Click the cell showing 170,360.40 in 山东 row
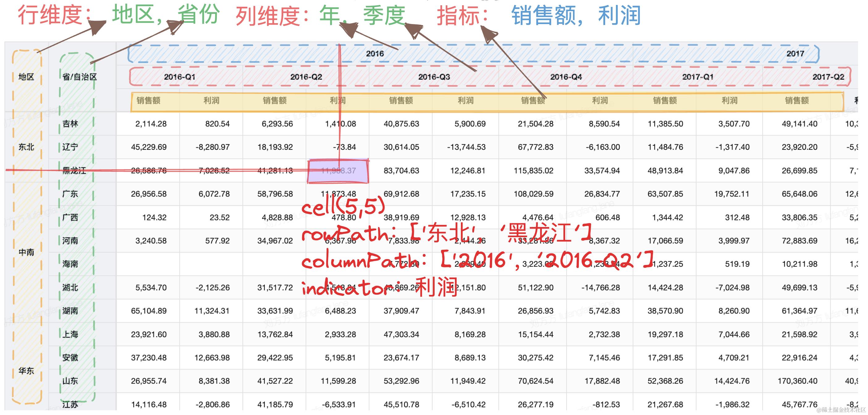Viewport: 868px width, 415px height. coord(797,381)
